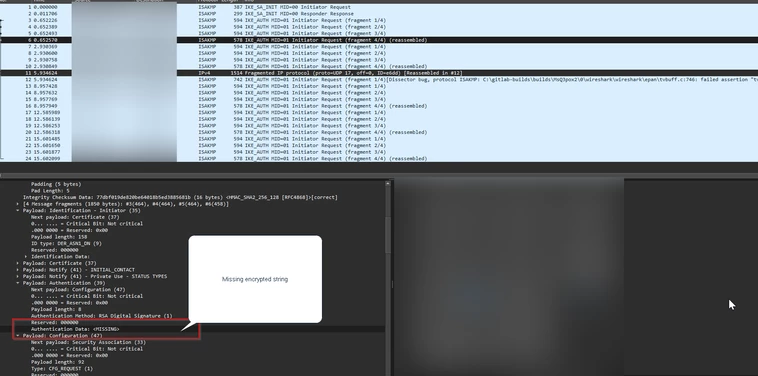Select packet 18 at time 12.586139
This screenshot has width=758, height=376.
(379, 119)
